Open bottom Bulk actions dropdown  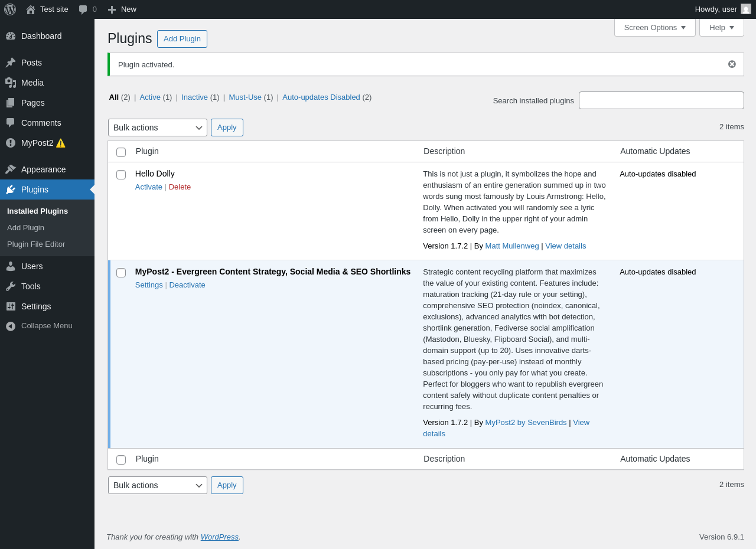(x=158, y=485)
